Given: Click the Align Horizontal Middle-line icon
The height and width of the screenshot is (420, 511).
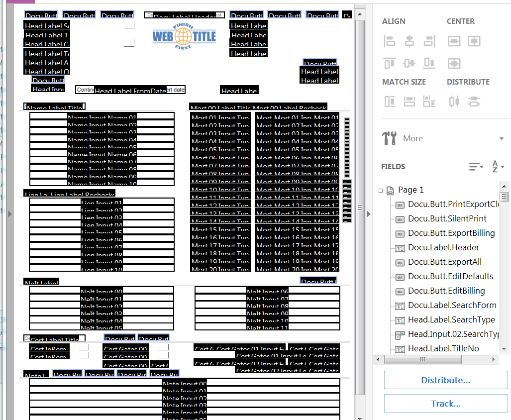Looking at the screenshot, I should coord(409,63).
